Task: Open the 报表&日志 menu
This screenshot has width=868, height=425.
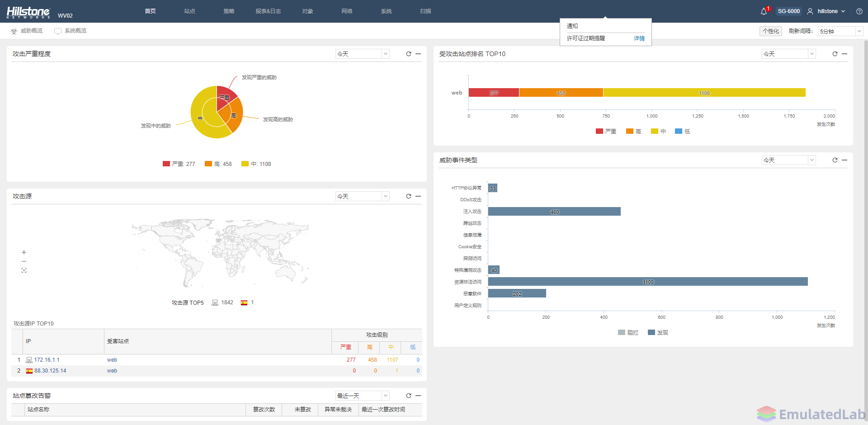Action: point(268,11)
